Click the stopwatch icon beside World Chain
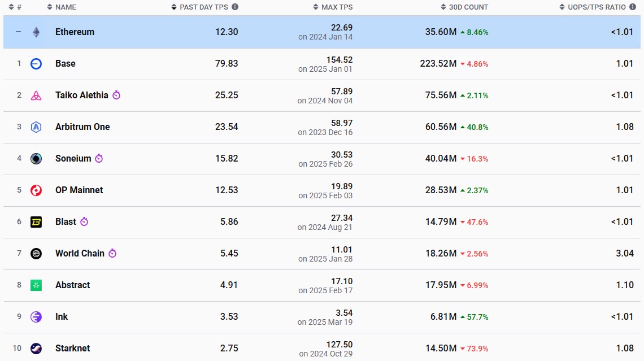The image size is (644, 361). coord(112,253)
